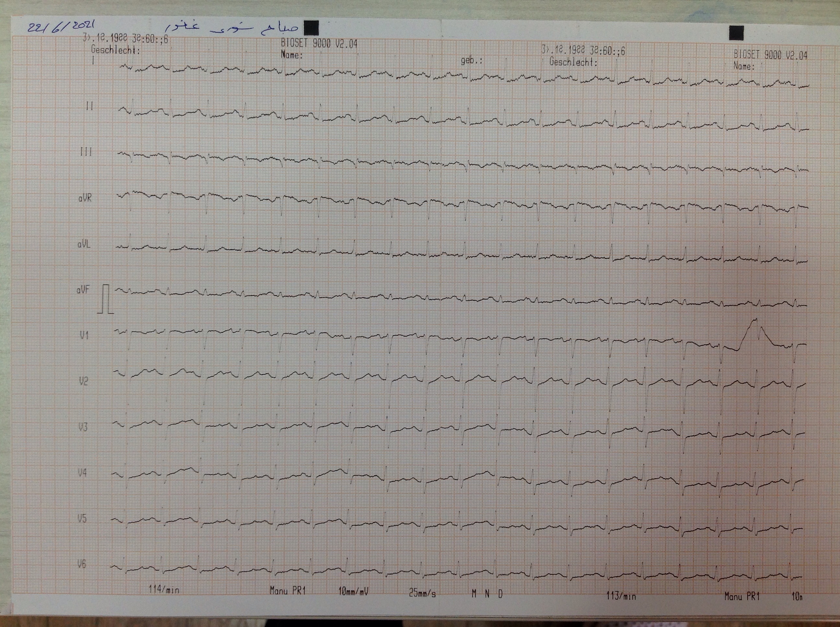The image size is (840, 627).
Task: Click the aVL lead label
Action: (x=84, y=245)
